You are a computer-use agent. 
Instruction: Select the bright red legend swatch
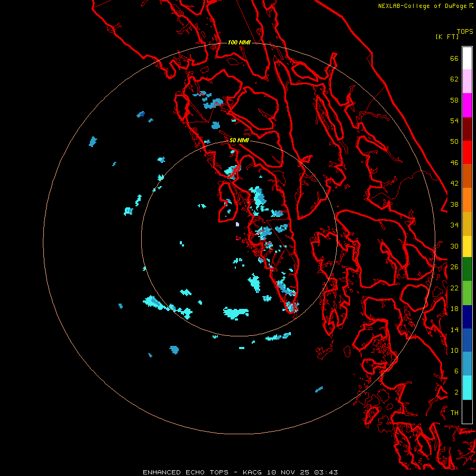[x=467, y=152]
